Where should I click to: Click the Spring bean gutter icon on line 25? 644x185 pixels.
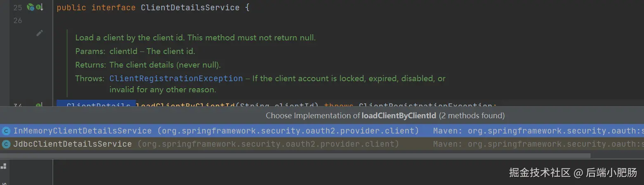(x=31, y=7)
